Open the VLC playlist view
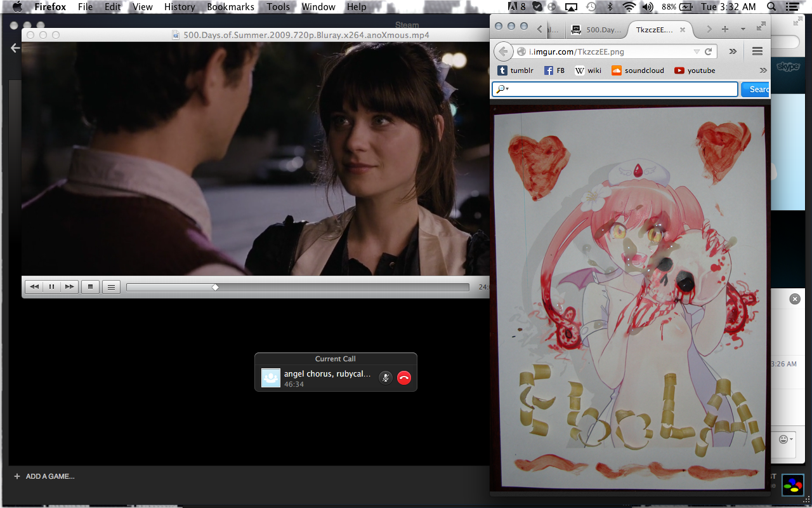The height and width of the screenshot is (508, 812). coord(111,287)
